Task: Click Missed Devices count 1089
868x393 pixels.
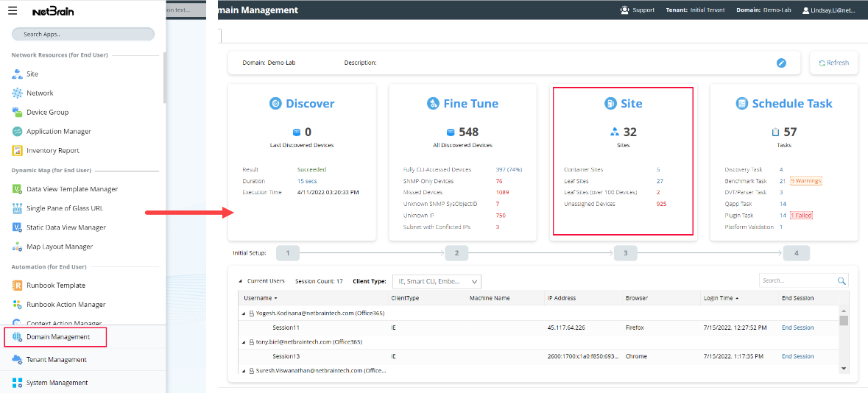Action: [x=504, y=193]
